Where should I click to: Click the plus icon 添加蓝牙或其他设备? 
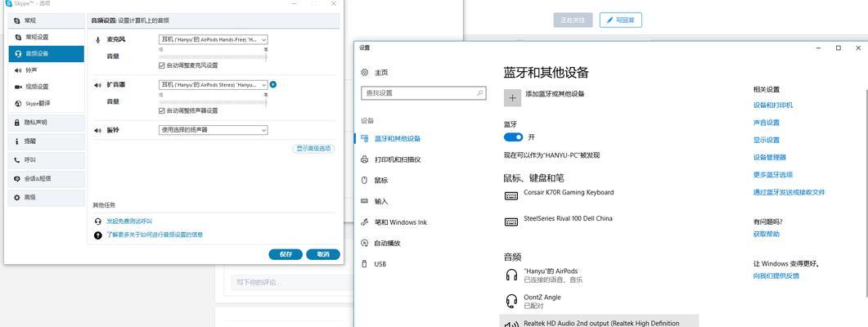[x=513, y=98]
